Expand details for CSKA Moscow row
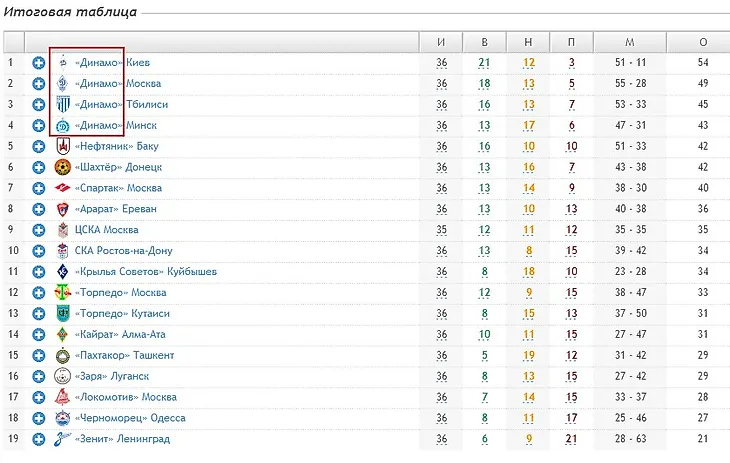730x463 pixels. [39, 230]
